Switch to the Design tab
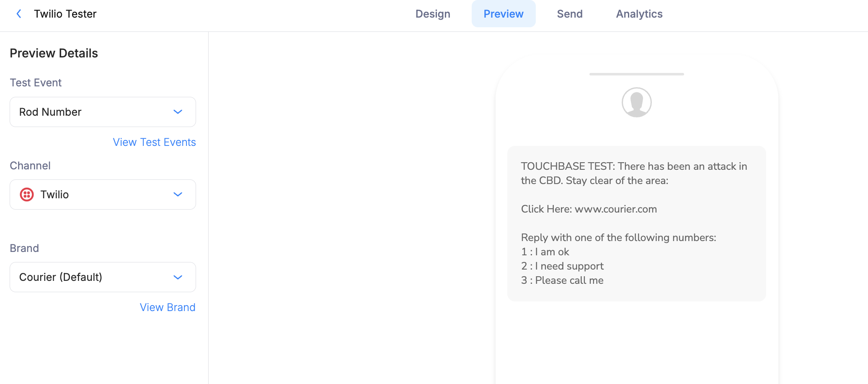 click(x=433, y=14)
